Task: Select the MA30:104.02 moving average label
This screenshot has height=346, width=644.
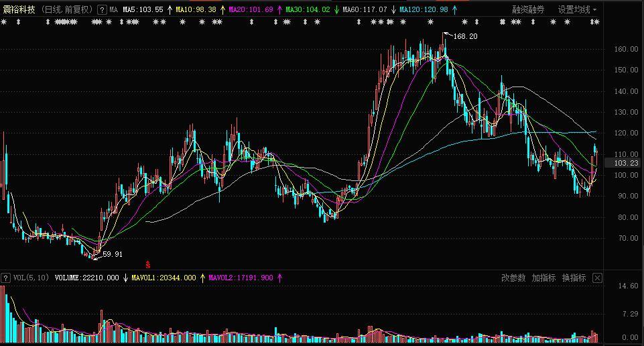Action: 308,9
